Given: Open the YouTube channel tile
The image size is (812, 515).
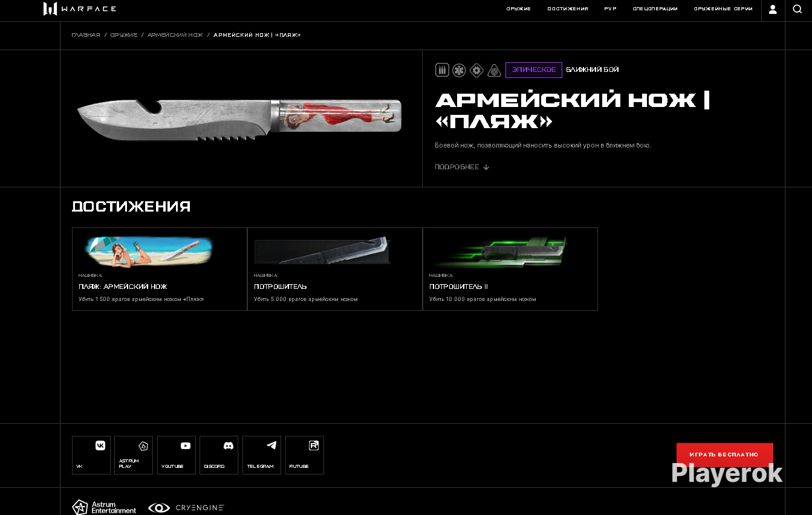Looking at the screenshot, I should click(x=177, y=455).
